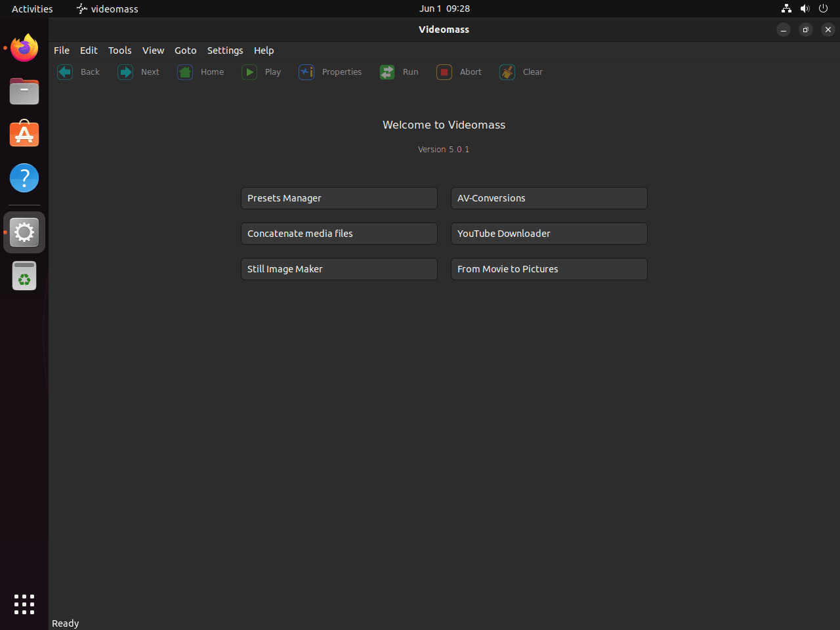Viewport: 840px width, 630px height.
Task: Open the Tools menu
Action: [x=120, y=51]
